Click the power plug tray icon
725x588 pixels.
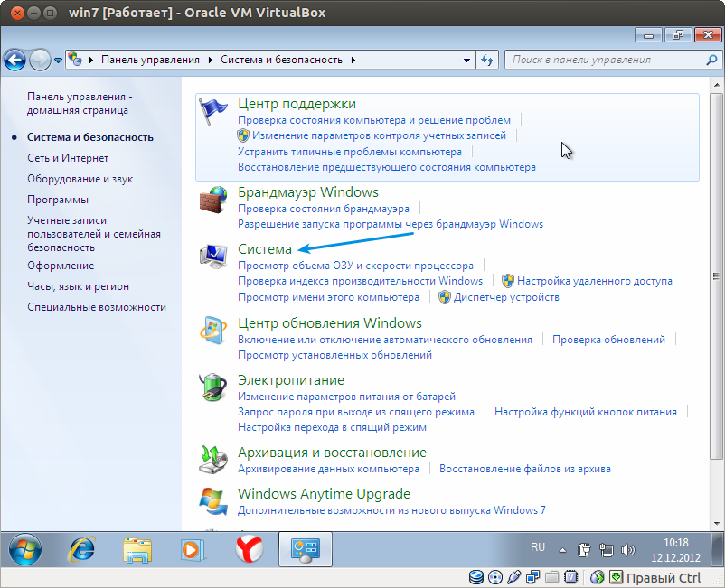(x=584, y=550)
